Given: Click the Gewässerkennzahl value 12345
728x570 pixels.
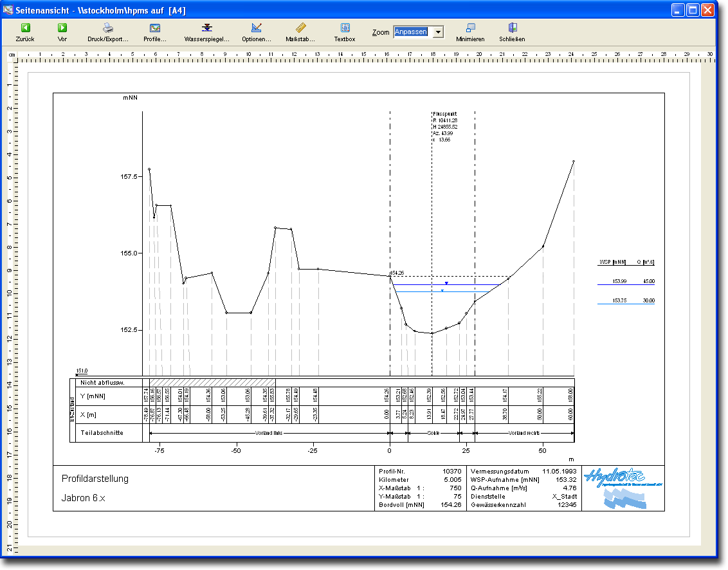Looking at the screenshot, I should 567,505.
